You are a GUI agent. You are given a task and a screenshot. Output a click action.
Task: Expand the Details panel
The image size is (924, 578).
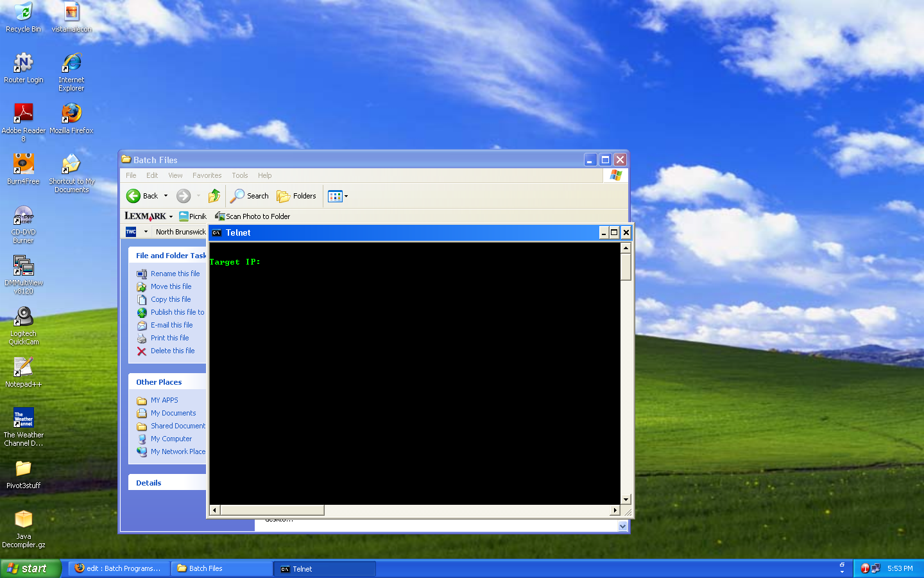tap(168, 483)
